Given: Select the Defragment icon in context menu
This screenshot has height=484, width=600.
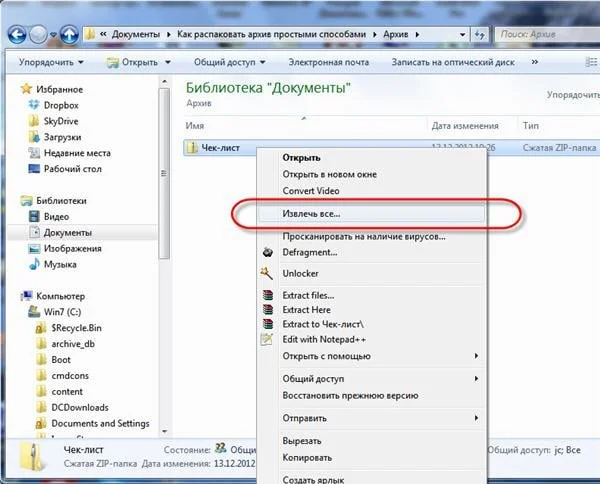Looking at the screenshot, I should click(267, 252).
